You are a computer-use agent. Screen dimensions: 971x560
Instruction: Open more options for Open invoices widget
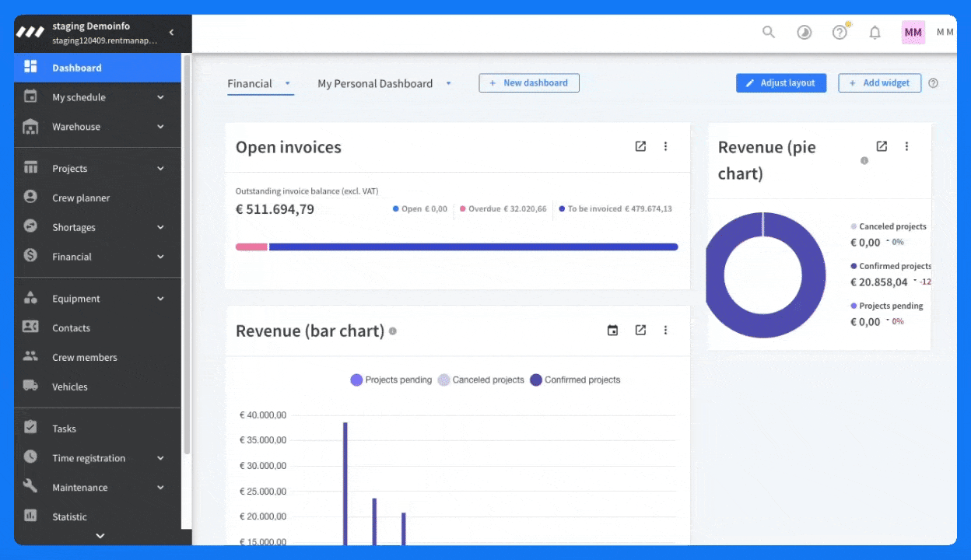click(665, 146)
